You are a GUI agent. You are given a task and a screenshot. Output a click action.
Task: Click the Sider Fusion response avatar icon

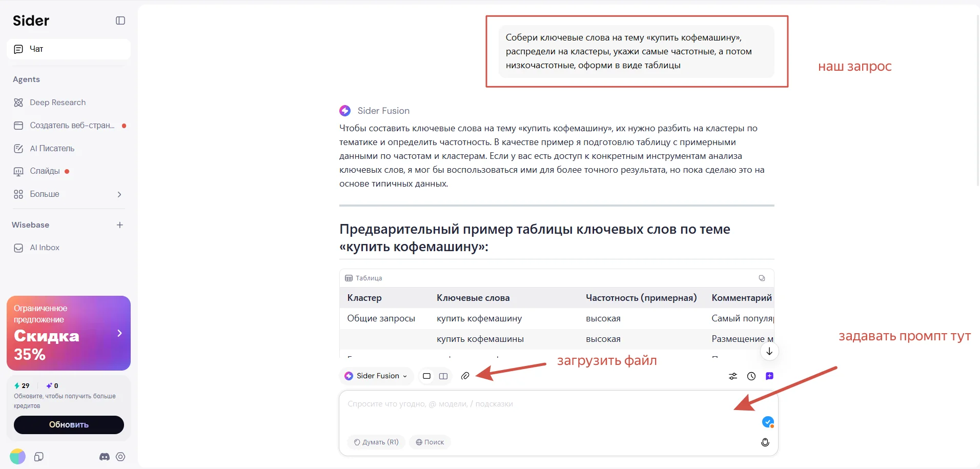pos(345,111)
